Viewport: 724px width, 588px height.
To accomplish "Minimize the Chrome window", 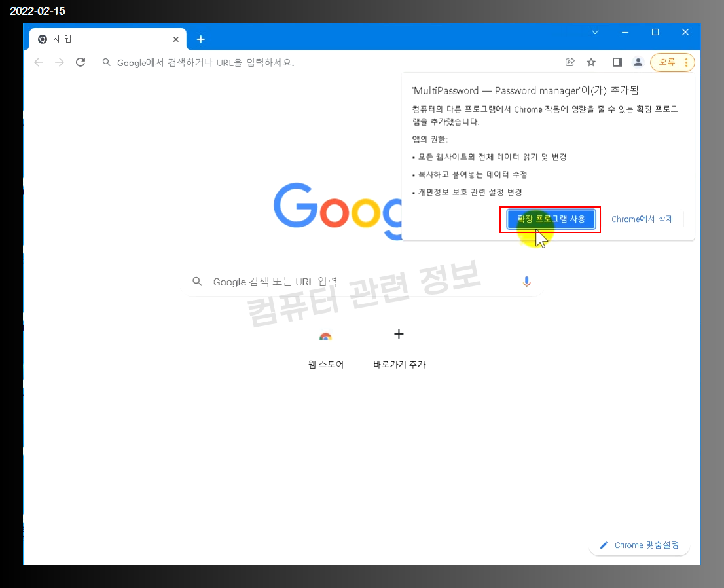I will [x=625, y=32].
